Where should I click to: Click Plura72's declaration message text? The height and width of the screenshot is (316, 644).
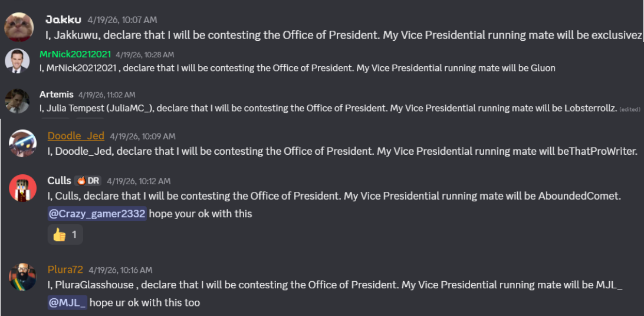[335, 285]
